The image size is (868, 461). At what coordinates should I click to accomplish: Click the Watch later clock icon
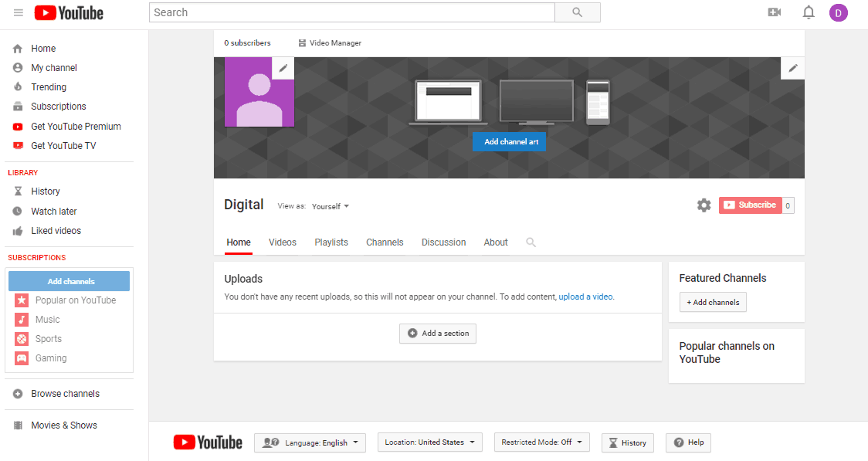click(18, 212)
